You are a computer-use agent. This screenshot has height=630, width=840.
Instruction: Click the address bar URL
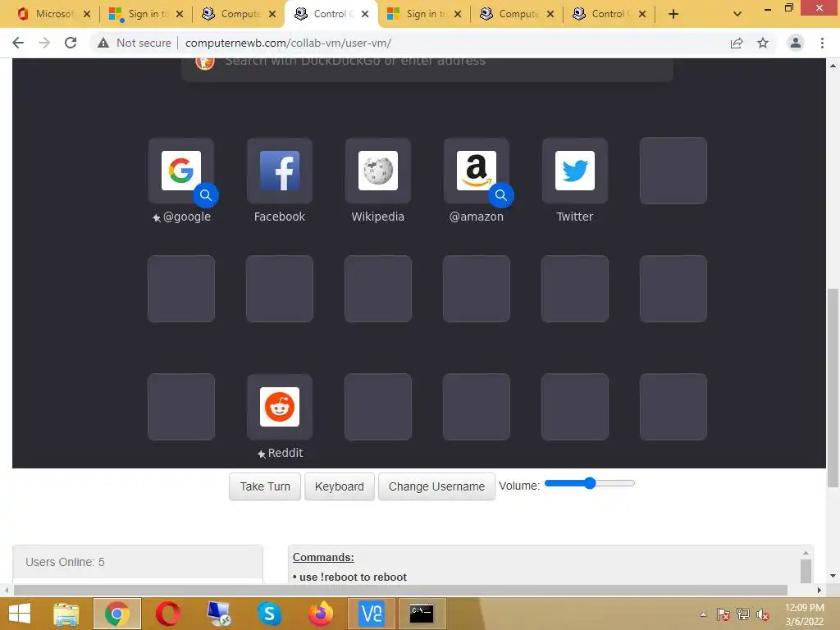(288, 43)
